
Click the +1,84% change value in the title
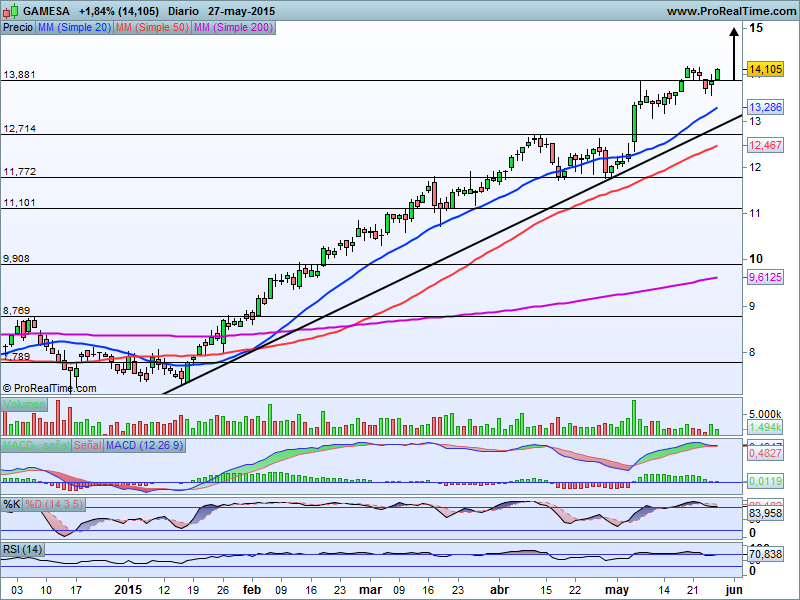97,11
